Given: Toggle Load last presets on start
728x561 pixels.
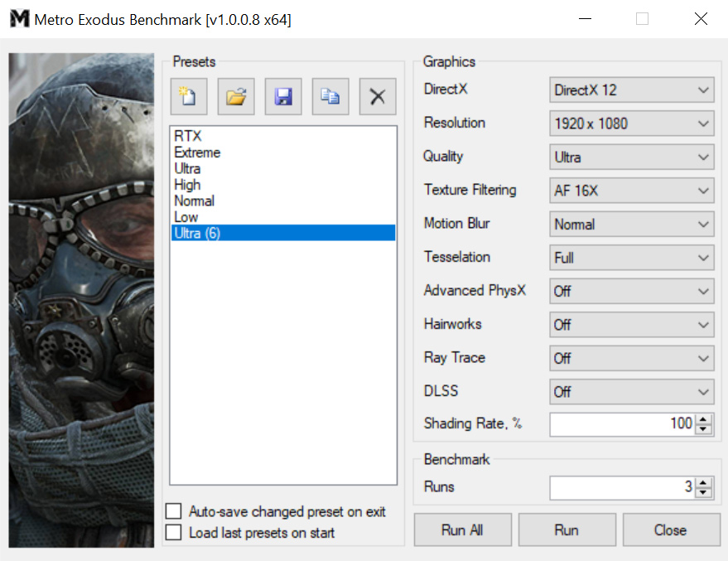Looking at the screenshot, I should point(174,533).
